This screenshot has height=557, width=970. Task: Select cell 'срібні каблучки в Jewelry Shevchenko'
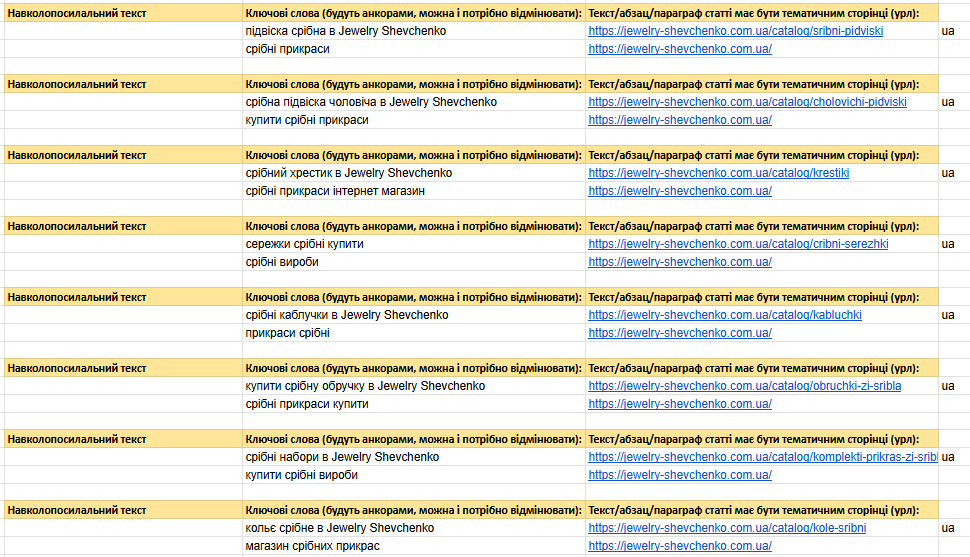pyautogui.click(x=414, y=315)
